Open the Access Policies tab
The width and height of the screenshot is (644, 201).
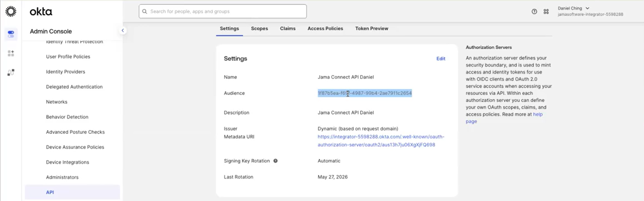[325, 29]
